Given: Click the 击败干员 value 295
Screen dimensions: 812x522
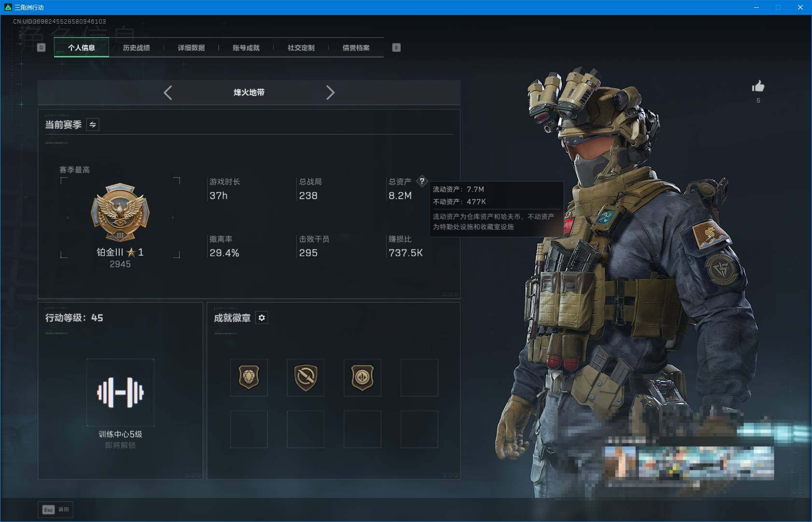Looking at the screenshot, I should 308,253.
